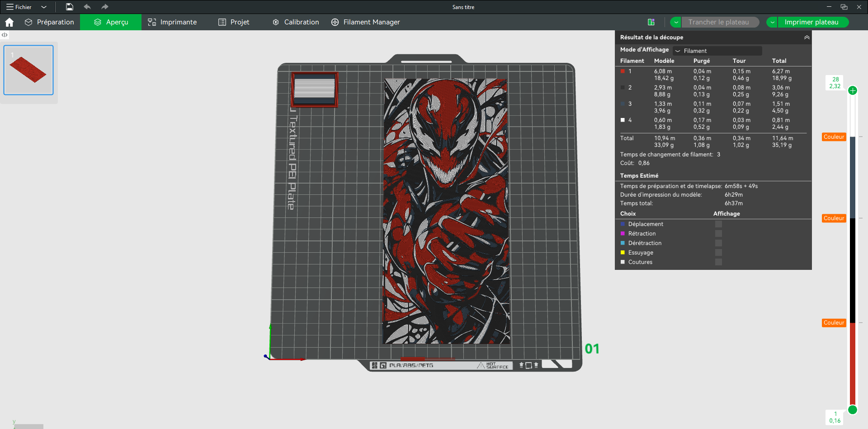Expand the Fichier dropdown arrow

tap(44, 7)
